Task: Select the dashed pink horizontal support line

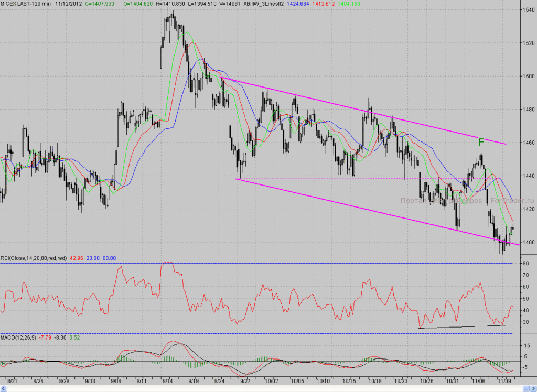Action: coord(356,178)
